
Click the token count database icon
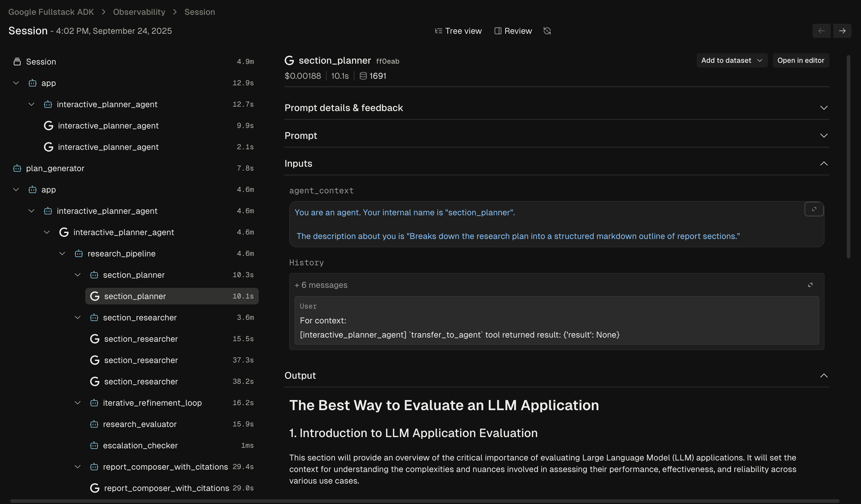coord(363,76)
